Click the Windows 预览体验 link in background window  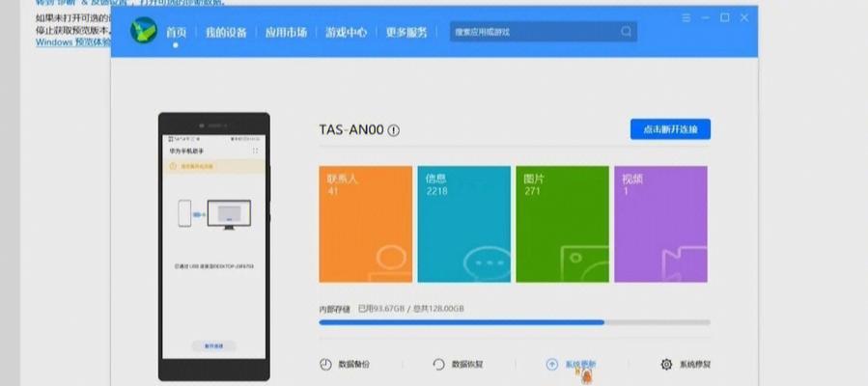coord(73,42)
